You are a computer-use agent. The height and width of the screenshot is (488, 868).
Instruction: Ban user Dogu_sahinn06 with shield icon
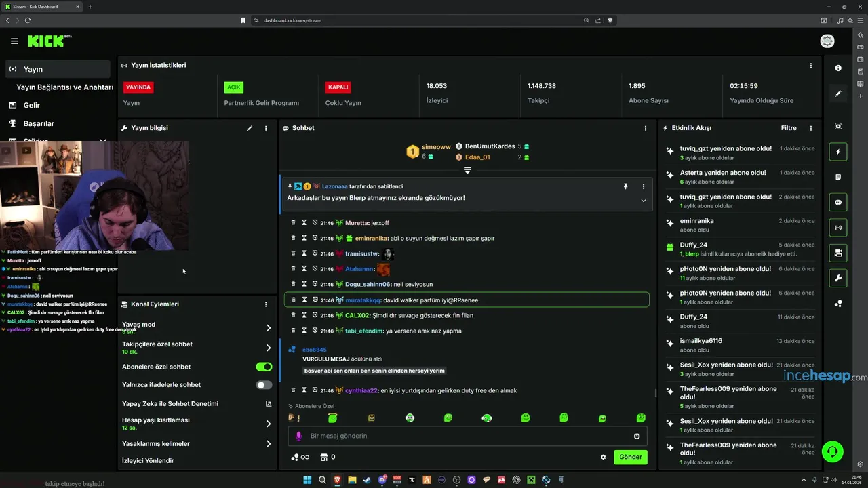click(315, 284)
